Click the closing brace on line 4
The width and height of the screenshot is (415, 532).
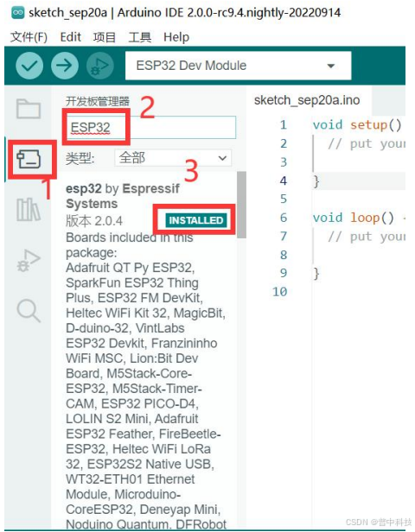coord(316,181)
